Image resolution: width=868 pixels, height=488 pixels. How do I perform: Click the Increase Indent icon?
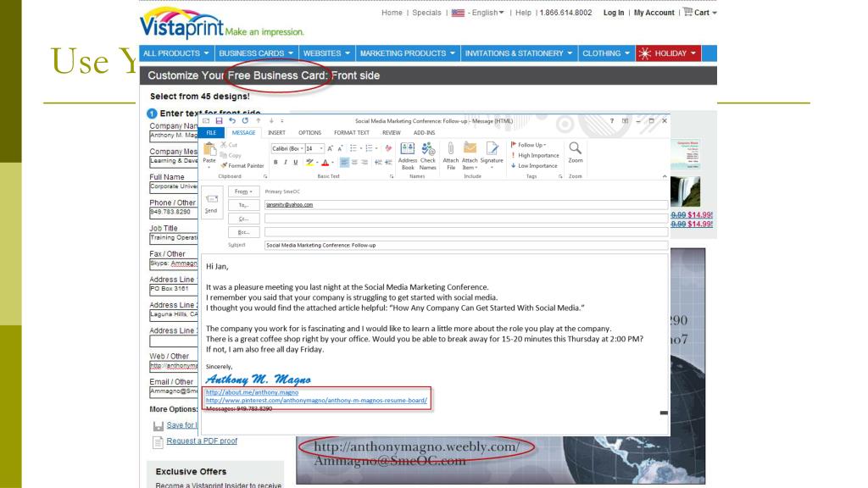(388, 162)
